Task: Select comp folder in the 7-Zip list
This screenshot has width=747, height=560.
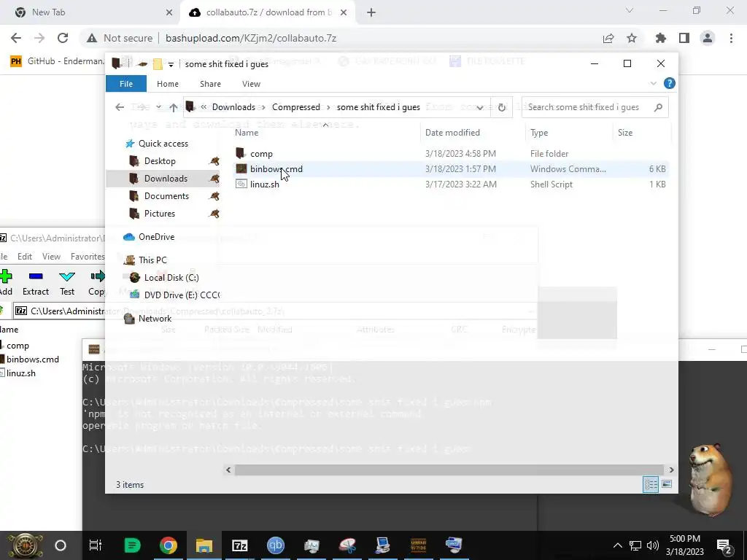Action: pyautogui.click(x=18, y=346)
